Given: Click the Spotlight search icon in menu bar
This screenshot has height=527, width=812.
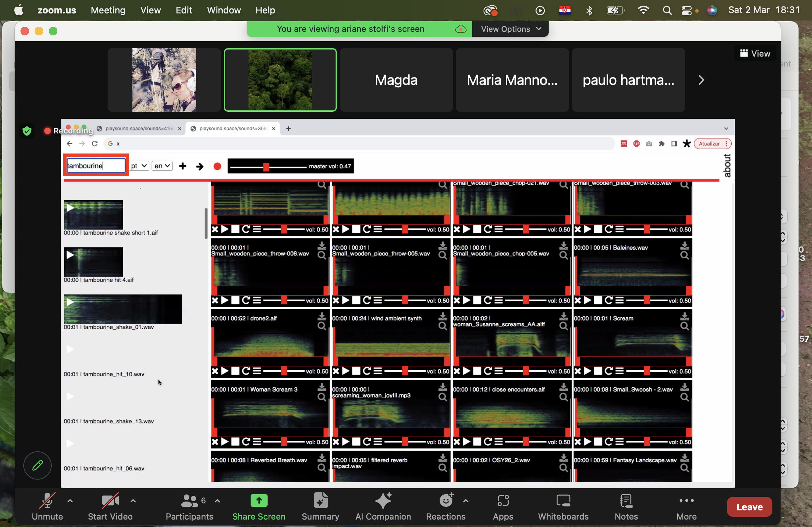Looking at the screenshot, I should click(x=667, y=10).
